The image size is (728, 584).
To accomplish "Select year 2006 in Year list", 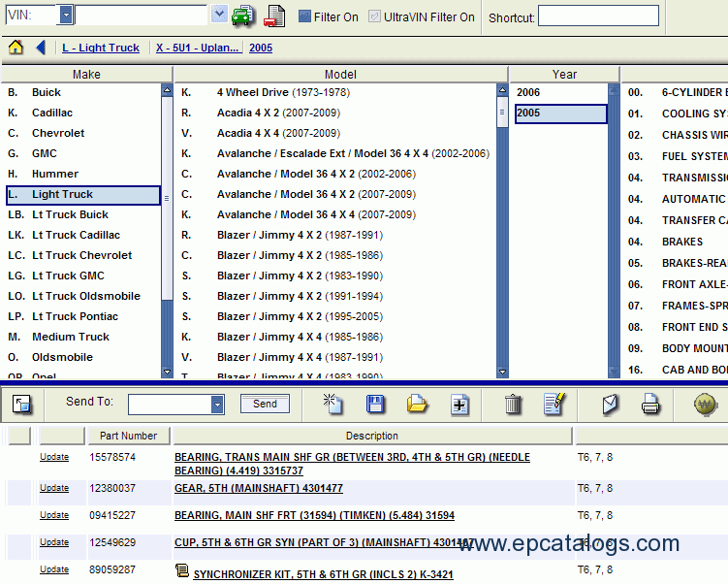I will [529, 92].
